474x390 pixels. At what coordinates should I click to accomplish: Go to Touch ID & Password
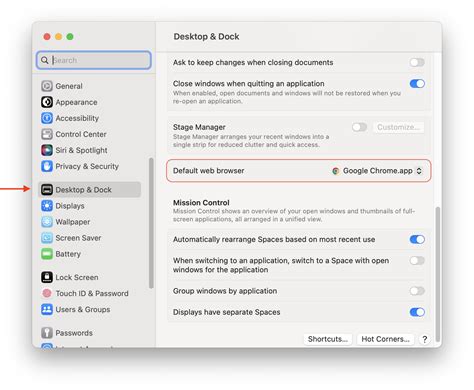pos(89,293)
